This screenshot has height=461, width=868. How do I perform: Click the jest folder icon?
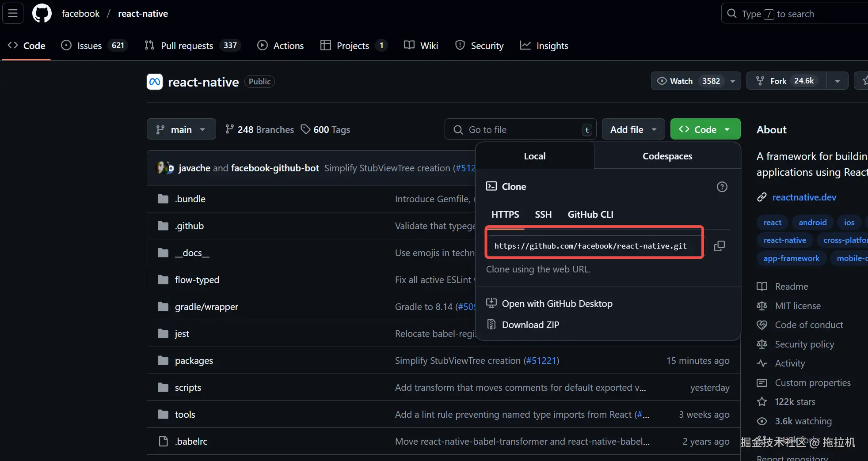163,333
